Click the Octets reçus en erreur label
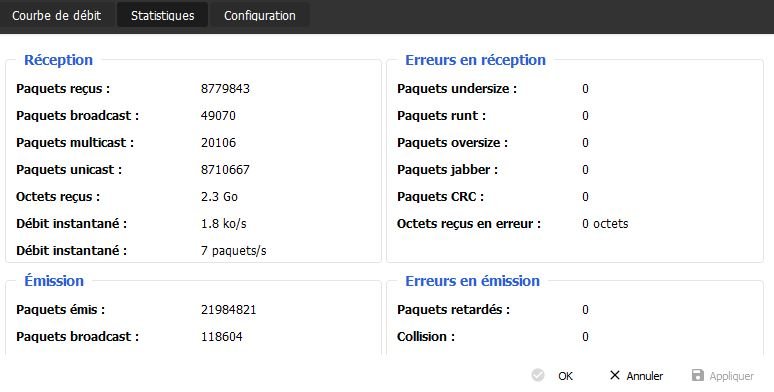 tap(469, 224)
